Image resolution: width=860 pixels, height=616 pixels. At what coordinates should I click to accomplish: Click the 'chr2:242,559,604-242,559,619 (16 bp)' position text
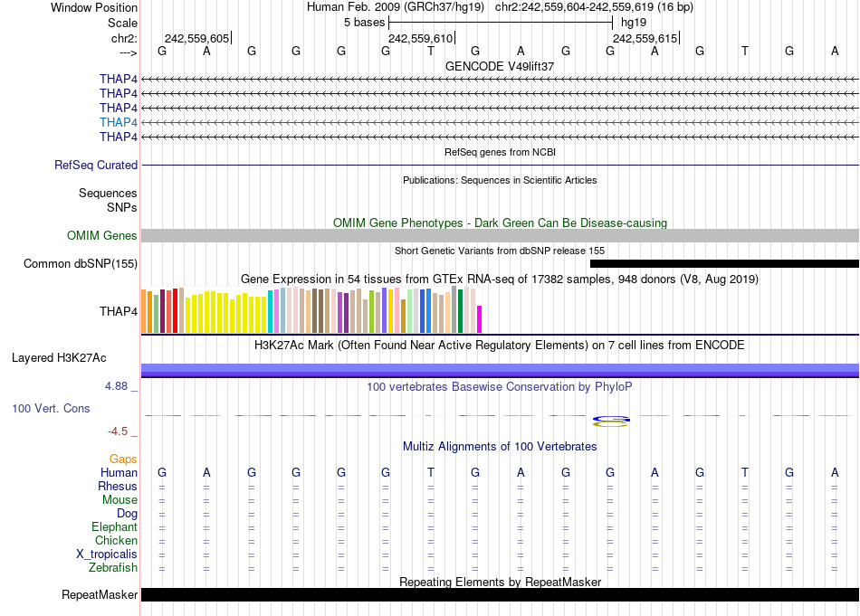[x=594, y=7]
